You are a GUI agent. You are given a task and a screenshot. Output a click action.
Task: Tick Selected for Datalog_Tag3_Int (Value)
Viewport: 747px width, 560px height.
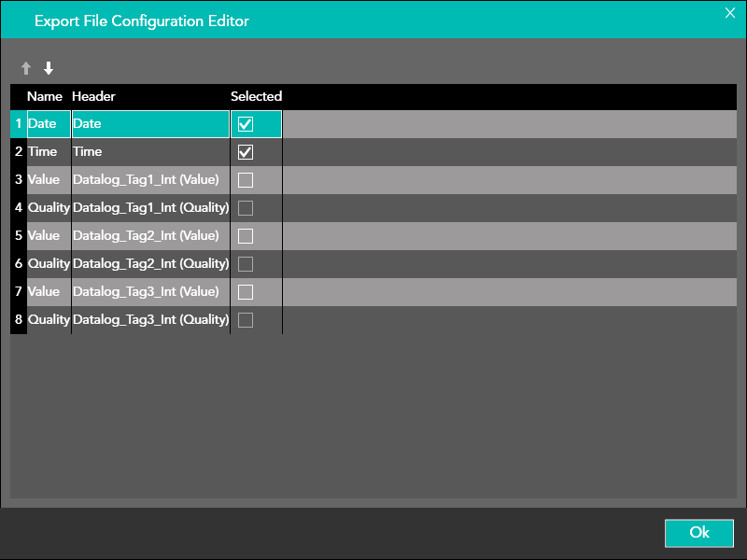246,292
